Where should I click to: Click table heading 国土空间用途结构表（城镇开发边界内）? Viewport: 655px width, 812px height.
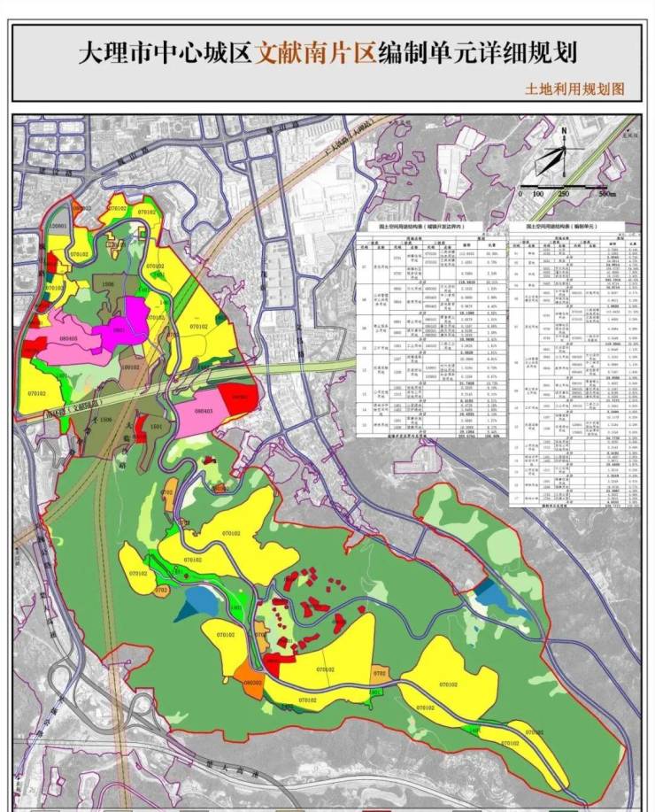[422, 228]
